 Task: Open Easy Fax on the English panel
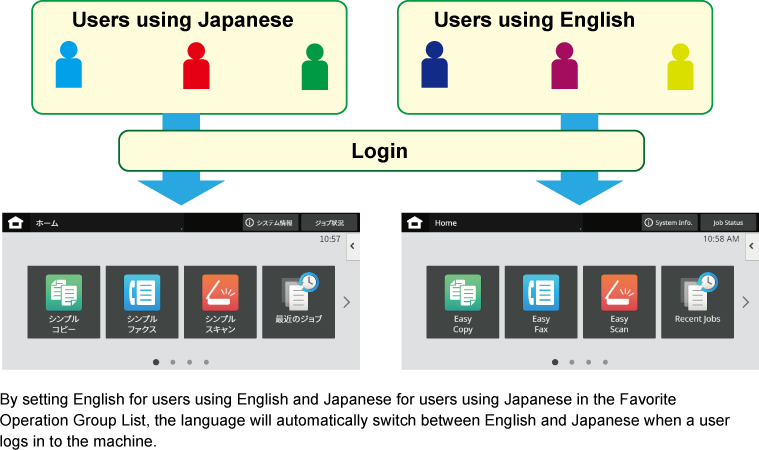click(541, 301)
